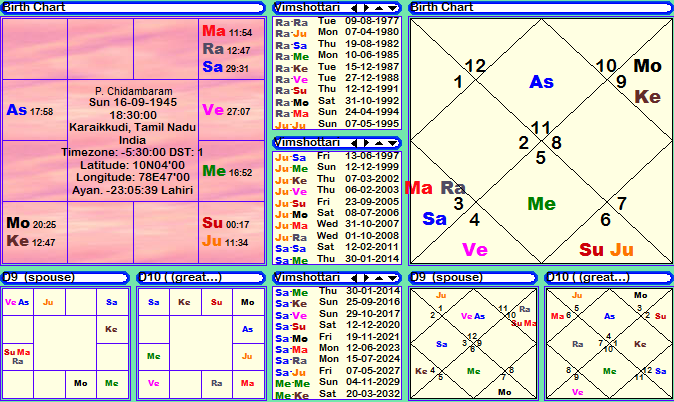Click left arrow in Jupiter dasa Vimshottari header

(x=354, y=143)
